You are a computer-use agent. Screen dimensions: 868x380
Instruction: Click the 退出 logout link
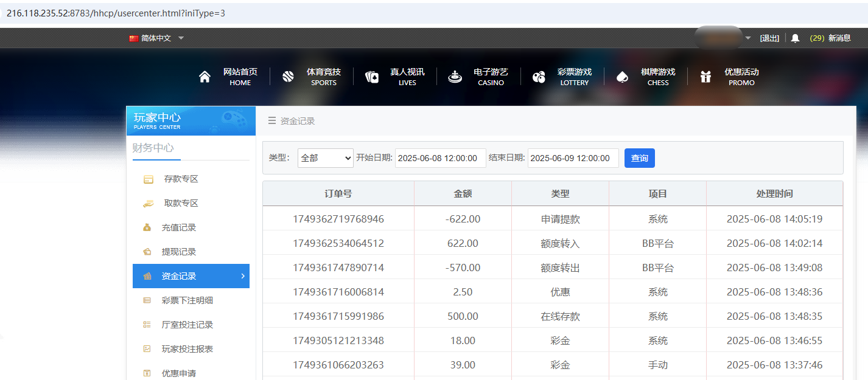pos(769,37)
